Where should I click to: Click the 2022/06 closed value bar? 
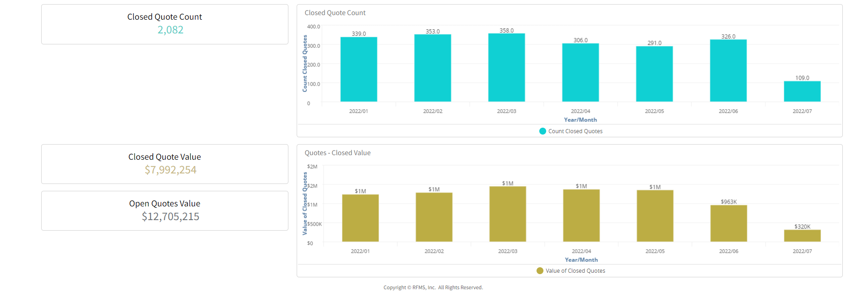(x=729, y=223)
